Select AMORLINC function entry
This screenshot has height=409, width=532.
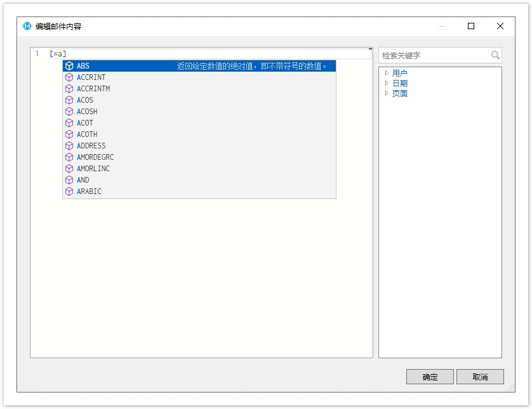tap(199, 169)
